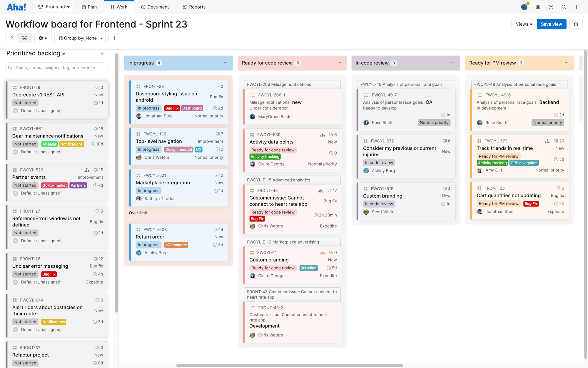Image resolution: width=588 pixels, height=368 pixels.
Task: Click the share/export icon beside Save view
Action: coord(576,24)
